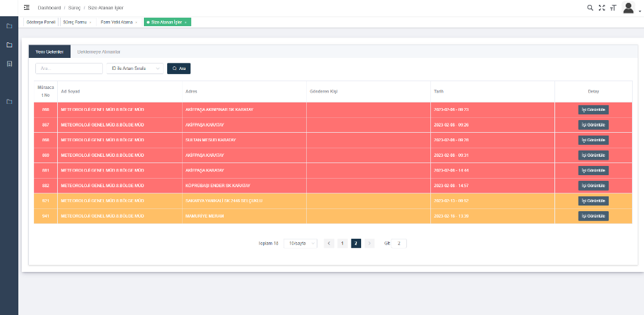Viewport: 644px width, 315px height.
Task: Expand the ID ile Artan Sırala dropdown
Action: pyautogui.click(x=134, y=69)
